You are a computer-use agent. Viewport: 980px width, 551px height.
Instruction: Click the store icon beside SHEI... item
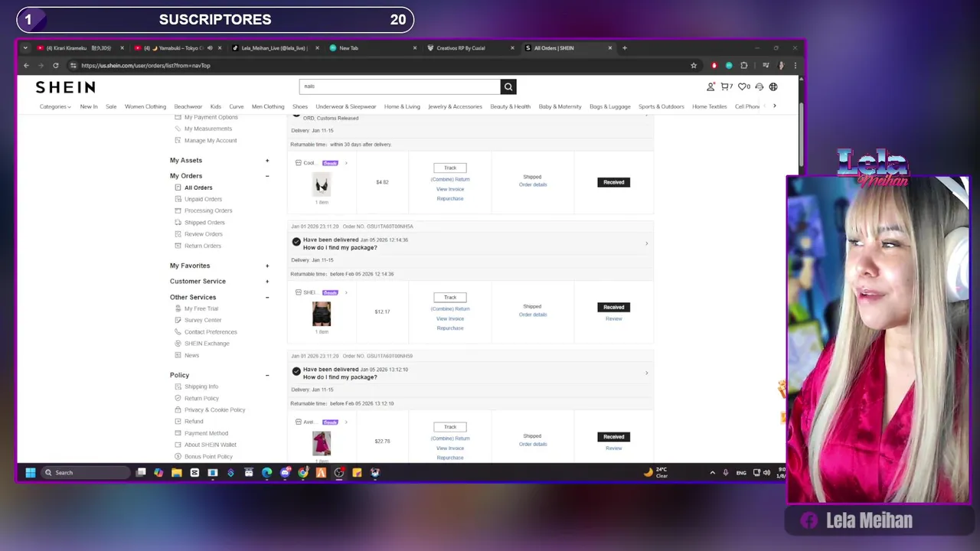click(299, 292)
